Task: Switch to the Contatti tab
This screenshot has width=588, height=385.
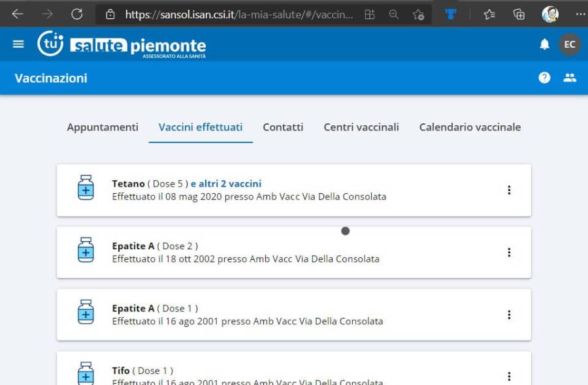Action: tap(283, 127)
